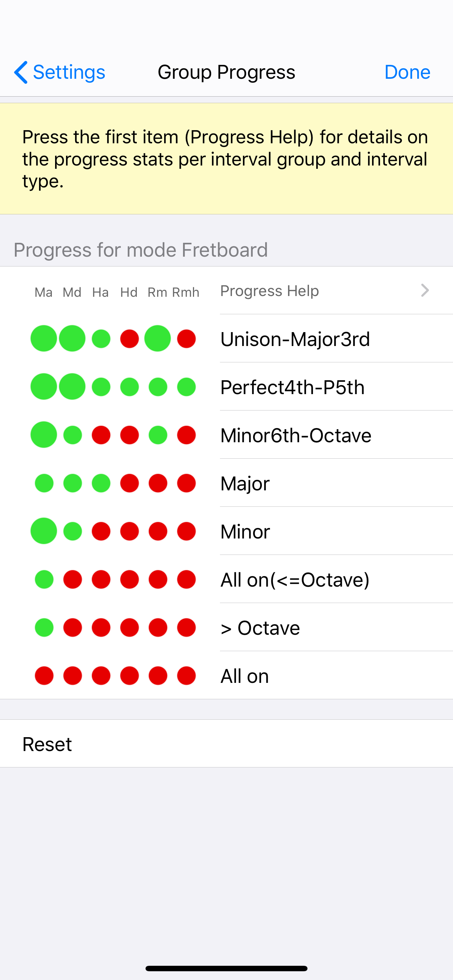
Task: Select the Ma column header
Action: [x=43, y=292]
